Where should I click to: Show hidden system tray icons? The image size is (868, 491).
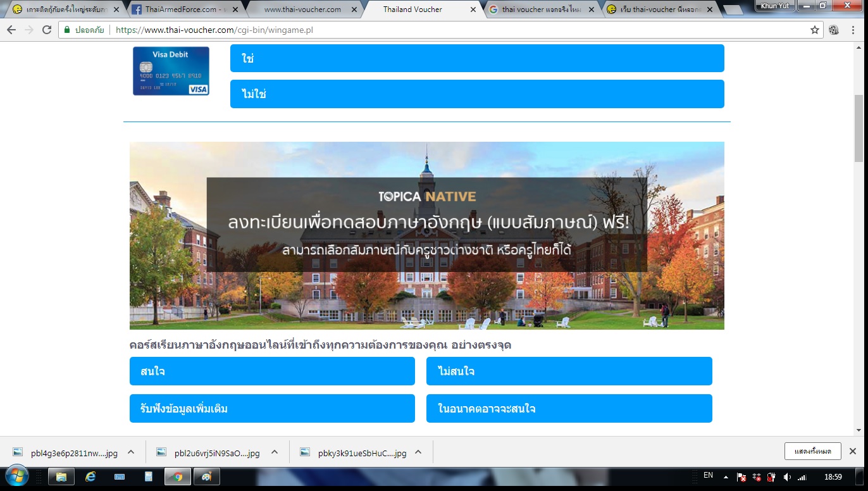point(726,477)
